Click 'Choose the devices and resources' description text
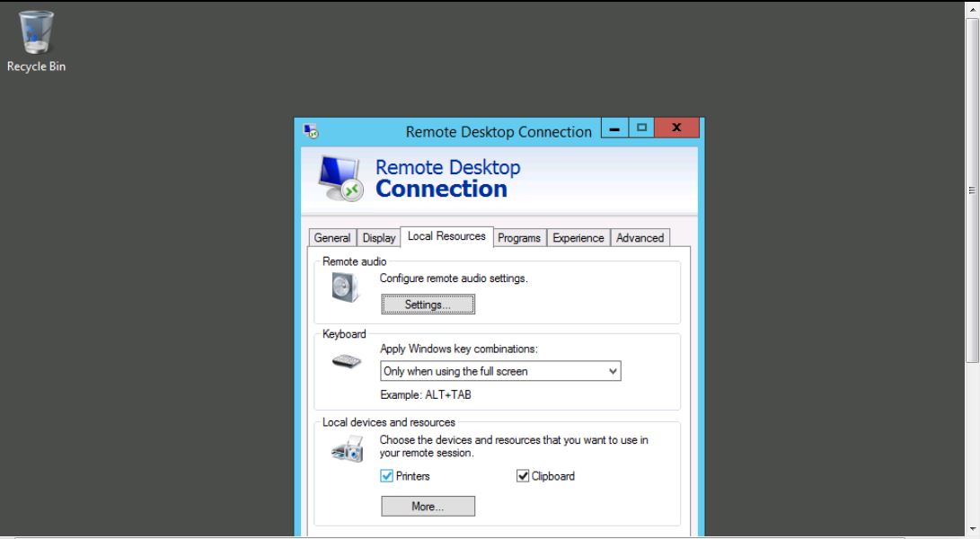The image size is (980, 539). [x=514, y=446]
